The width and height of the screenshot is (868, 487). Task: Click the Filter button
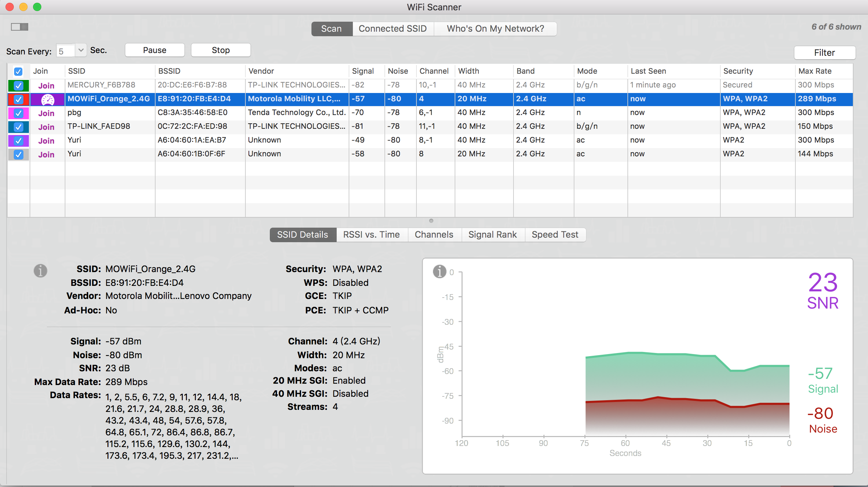pyautogui.click(x=824, y=53)
